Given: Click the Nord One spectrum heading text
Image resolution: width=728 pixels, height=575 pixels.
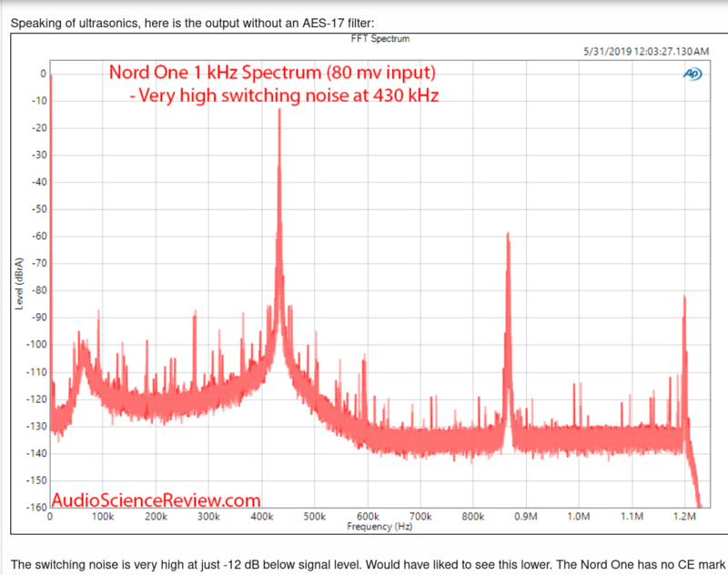Looking at the screenshot, I should coord(273,72).
